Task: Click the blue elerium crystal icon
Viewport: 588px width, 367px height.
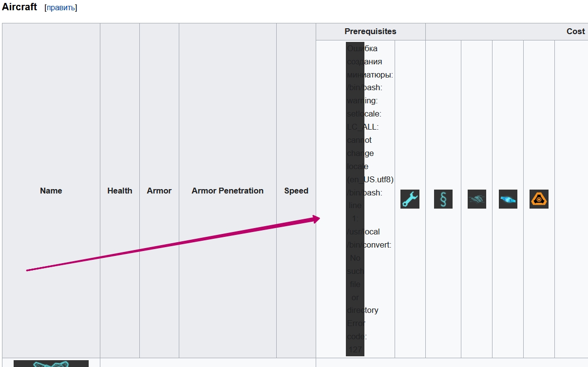Action: pyautogui.click(x=508, y=199)
